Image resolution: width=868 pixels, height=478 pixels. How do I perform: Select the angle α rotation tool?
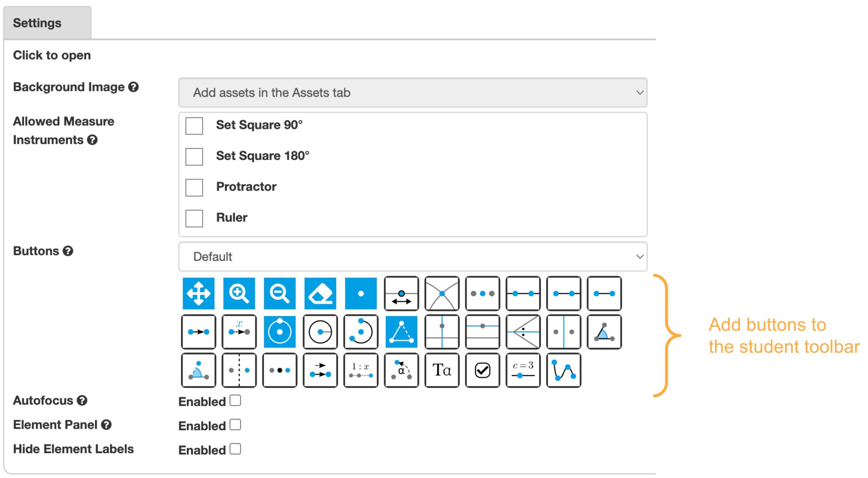(x=401, y=370)
